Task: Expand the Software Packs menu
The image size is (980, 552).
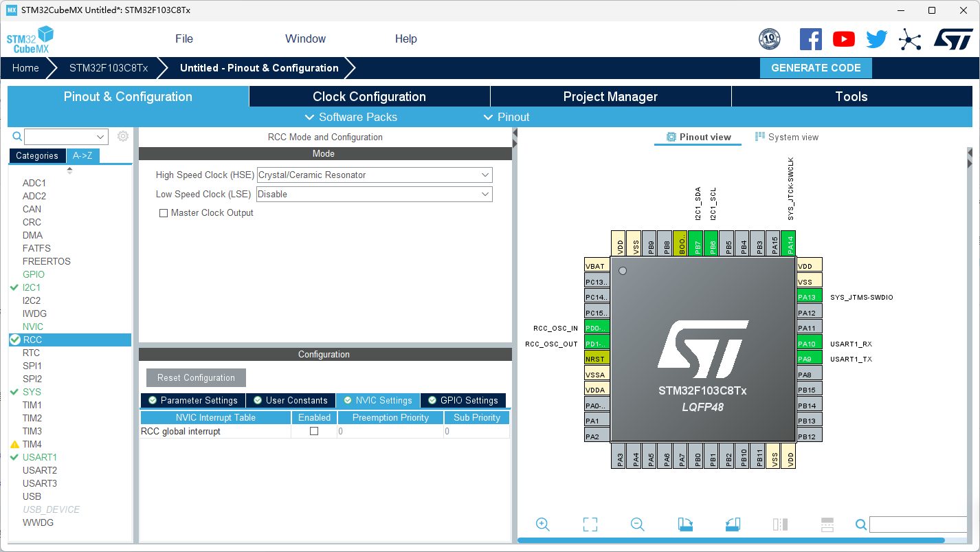Action: tap(350, 117)
